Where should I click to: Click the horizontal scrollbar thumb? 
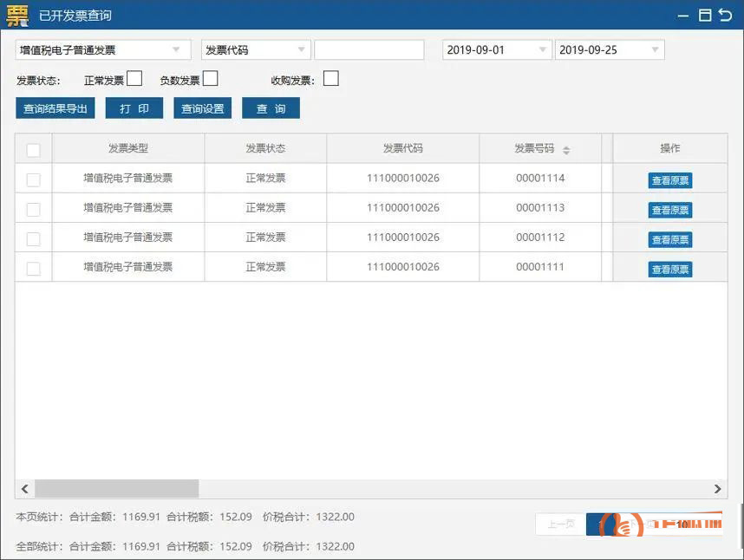(117, 488)
